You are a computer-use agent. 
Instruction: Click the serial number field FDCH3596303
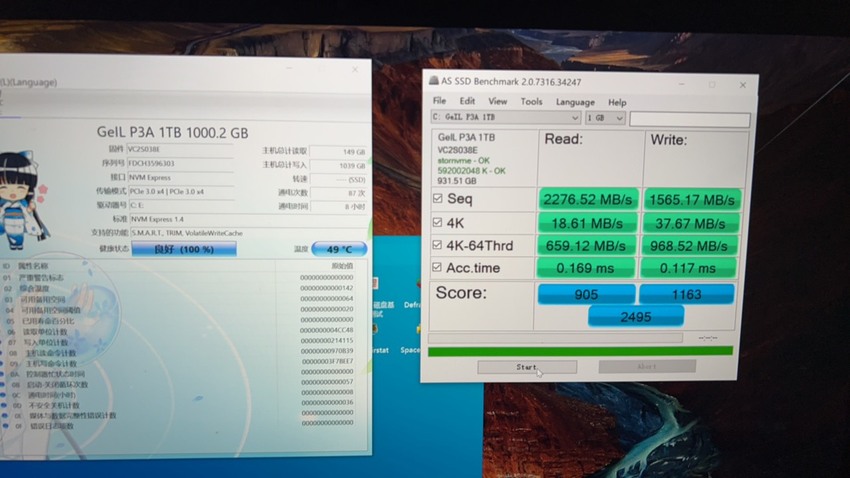180,164
